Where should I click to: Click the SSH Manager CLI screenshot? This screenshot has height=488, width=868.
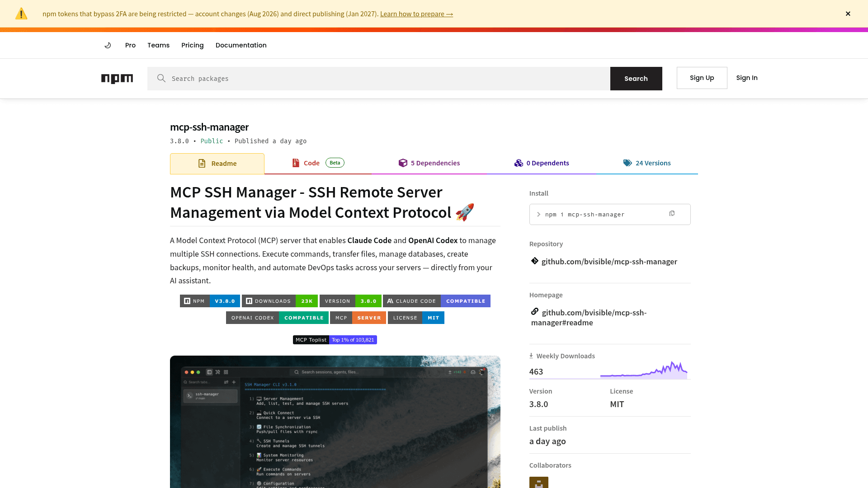pos(335,422)
